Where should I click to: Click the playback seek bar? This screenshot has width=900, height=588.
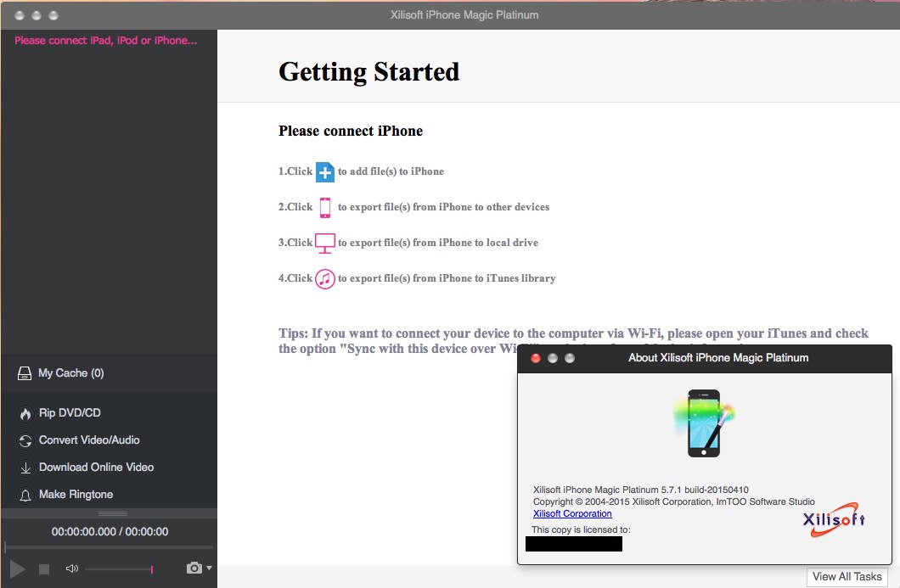point(109,547)
